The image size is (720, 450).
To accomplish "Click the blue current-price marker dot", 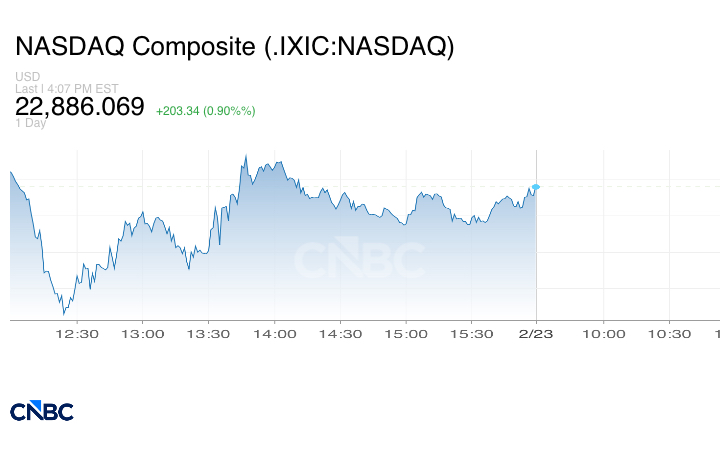I will [536, 187].
